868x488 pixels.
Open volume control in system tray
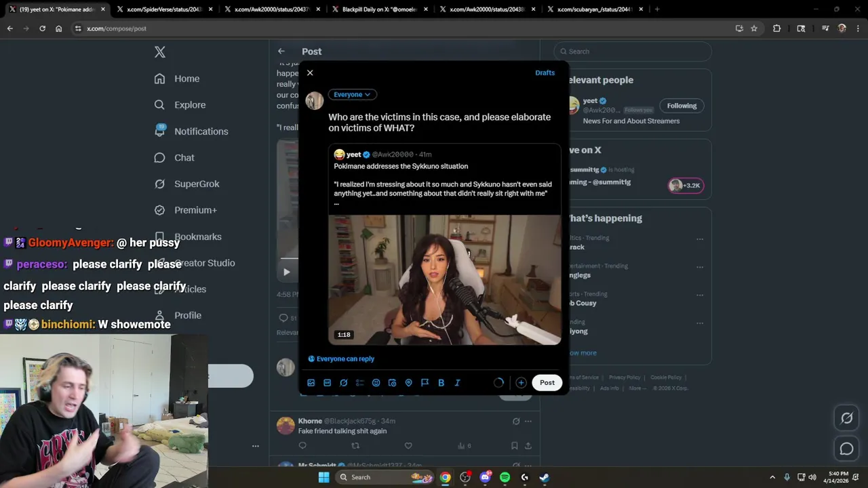[813, 477]
